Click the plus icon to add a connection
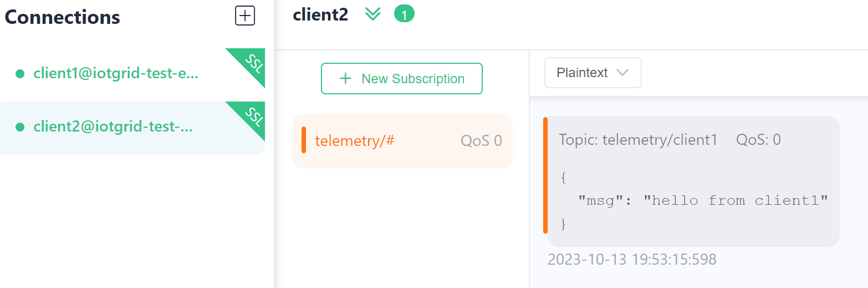868x288 pixels. (245, 16)
